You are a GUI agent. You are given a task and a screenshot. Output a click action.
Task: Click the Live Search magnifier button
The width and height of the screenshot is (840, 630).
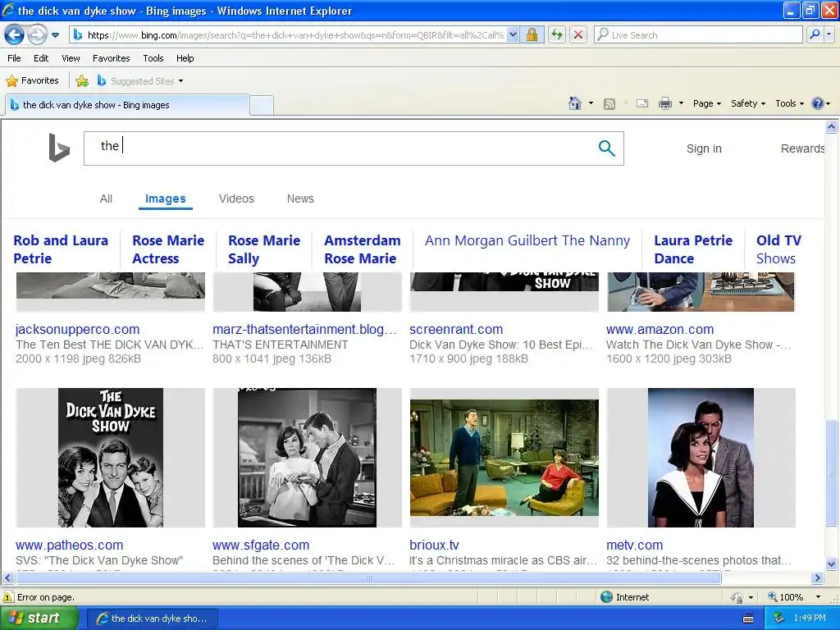point(815,34)
